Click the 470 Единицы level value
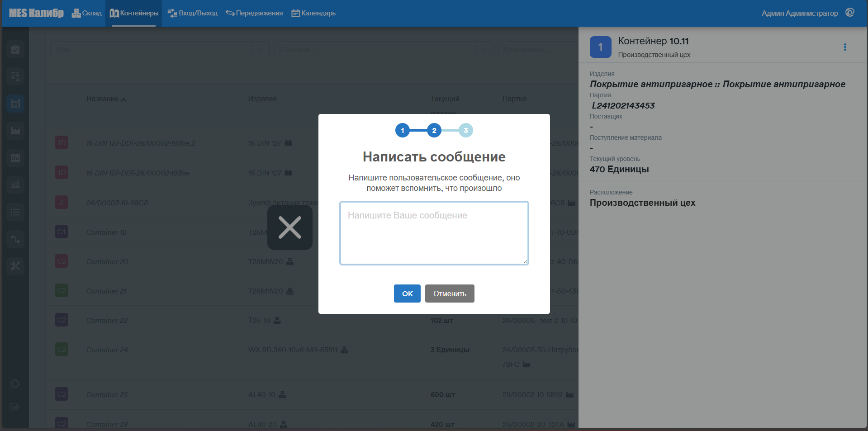 (x=619, y=169)
